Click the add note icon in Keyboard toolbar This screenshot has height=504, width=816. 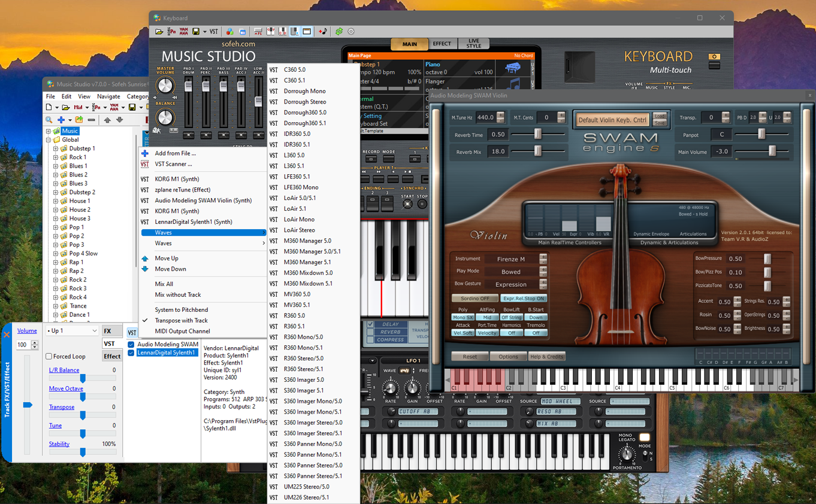coord(322,31)
